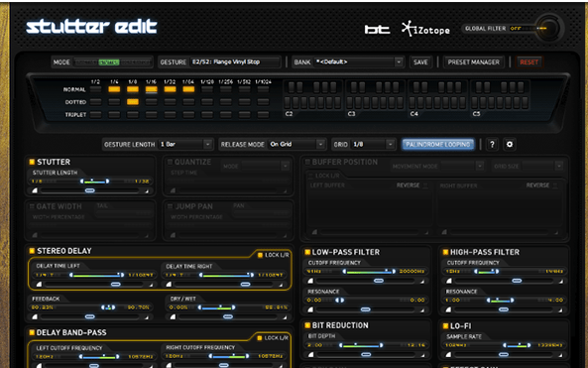Disable the Normal 1/4 stutter cell
Viewport: 588px width, 368px height.
coord(114,89)
